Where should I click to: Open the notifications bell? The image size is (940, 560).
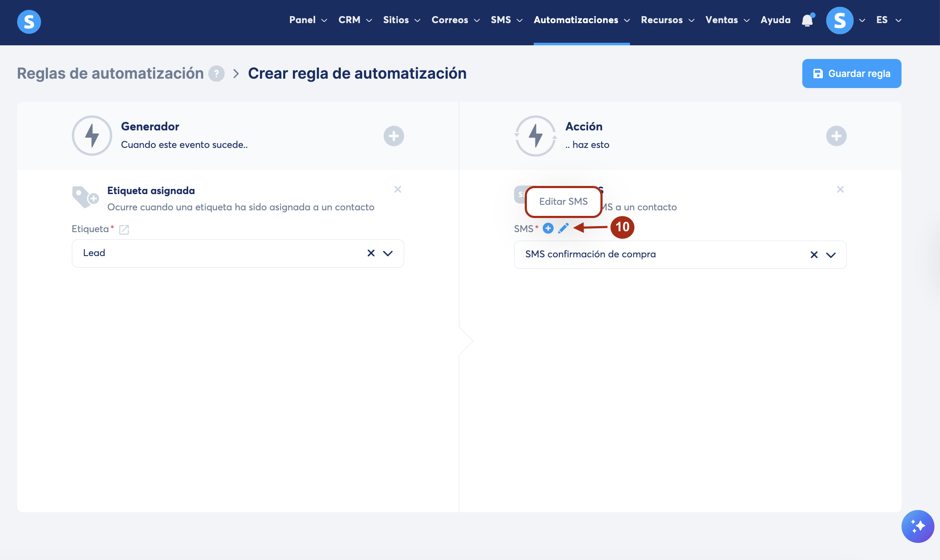807,21
